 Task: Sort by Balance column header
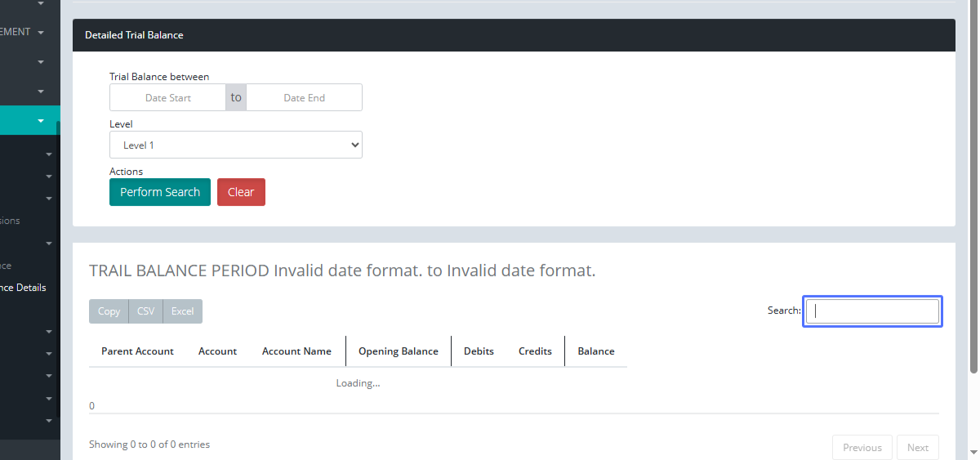pos(595,351)
